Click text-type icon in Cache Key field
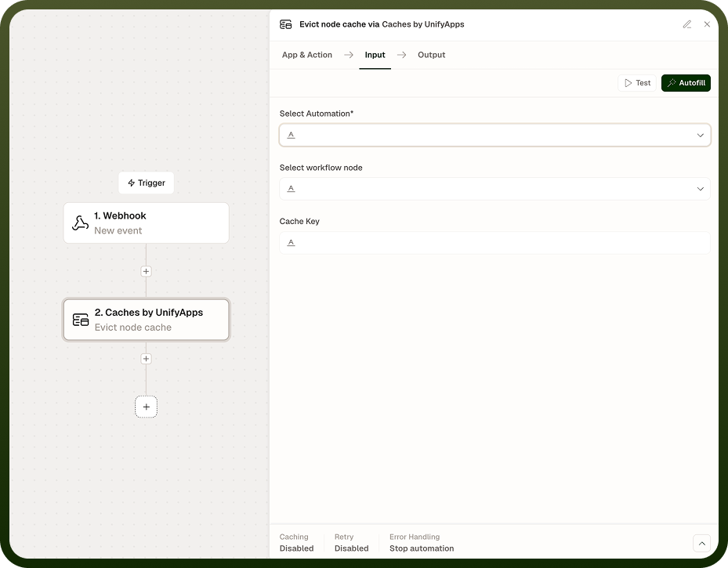728x568 pixels. click(291, 243)
